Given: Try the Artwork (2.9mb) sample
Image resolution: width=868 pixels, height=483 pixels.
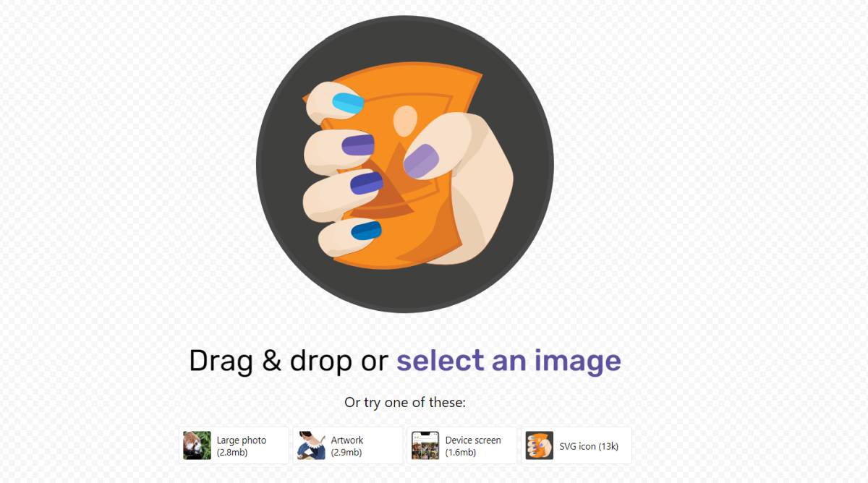Looking at the screenshot, I should (348, 445).
